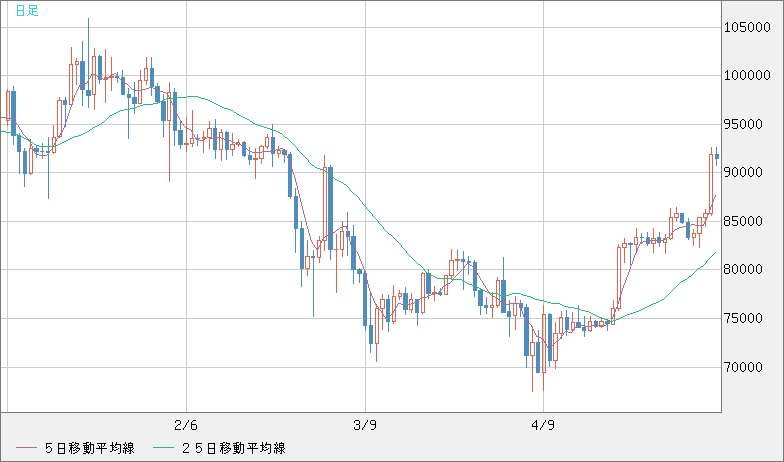Select the 100000 price axis label

pyautogui.click(x=748, y=76)
